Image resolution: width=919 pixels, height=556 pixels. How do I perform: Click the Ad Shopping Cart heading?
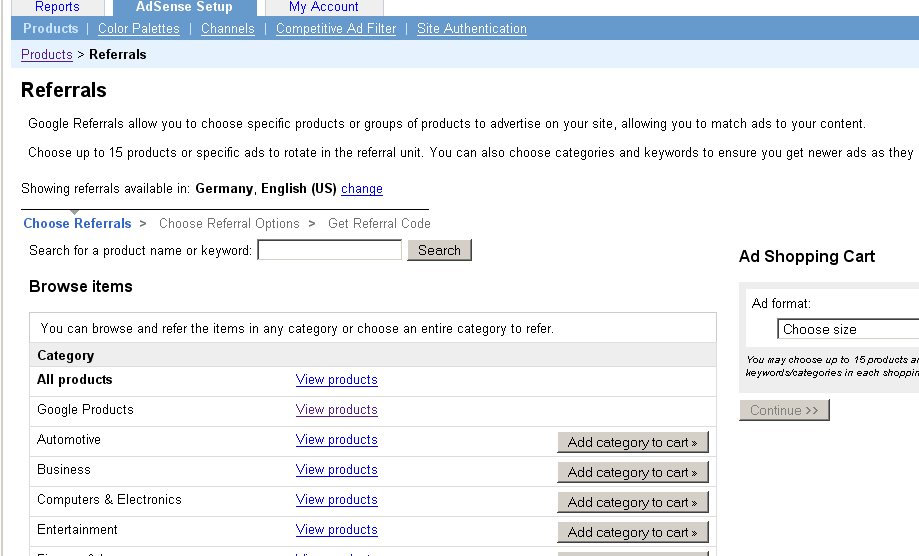point(807,257)
